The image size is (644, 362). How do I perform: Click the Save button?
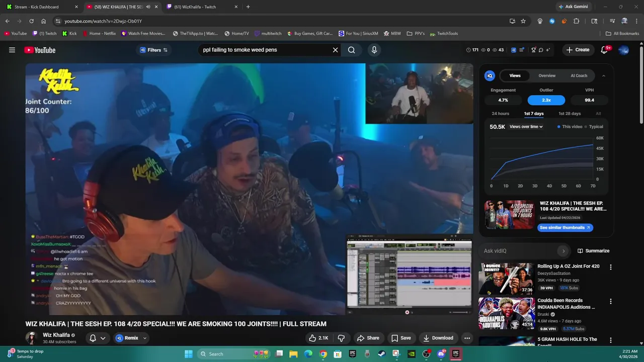(401, 338)
